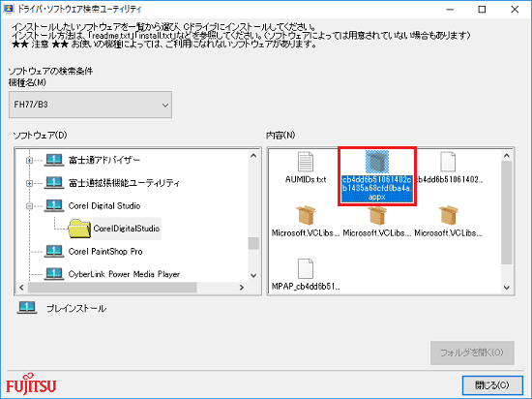532x399 pixels.
Task: Select the AUMIDs.txt file icon
Action: tap(306, 162)
